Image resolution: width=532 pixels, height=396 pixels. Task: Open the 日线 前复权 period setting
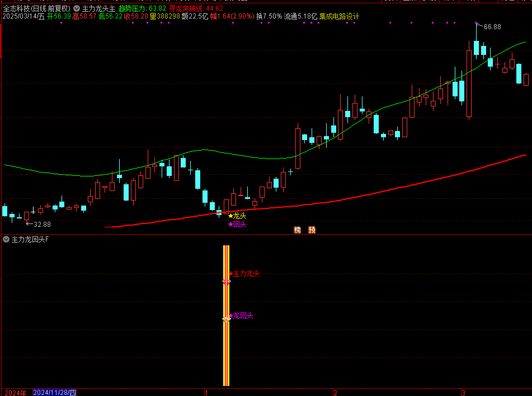(51, 8)
